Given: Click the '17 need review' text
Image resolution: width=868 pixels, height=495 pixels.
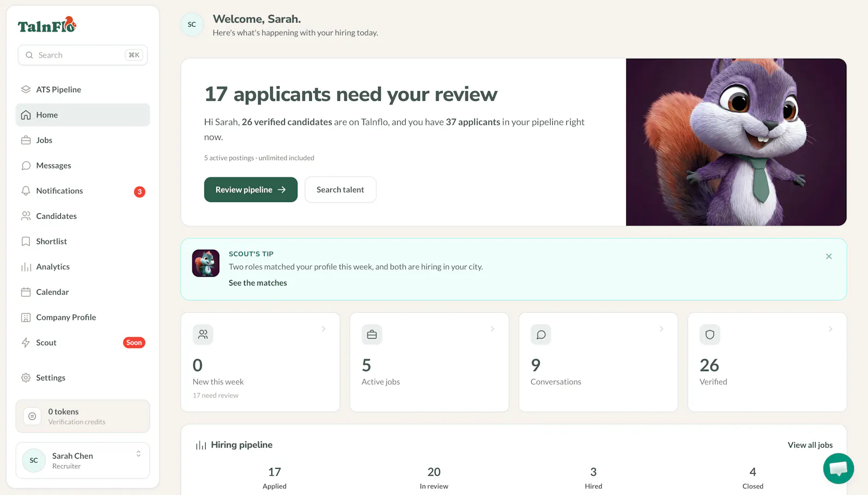Looking at the screenshot, I should point(215,396).
